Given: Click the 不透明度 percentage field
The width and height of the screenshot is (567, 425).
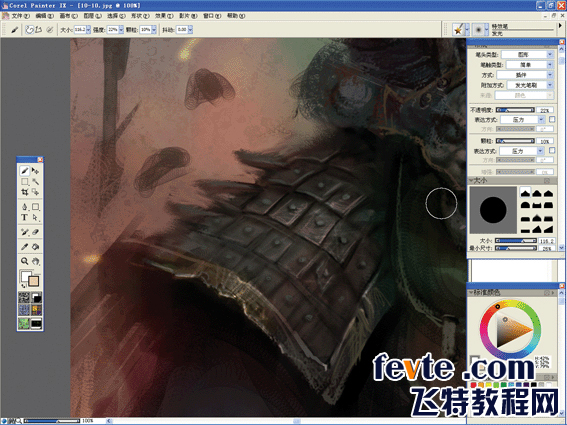Looking at the screenshot, I should pyautogui.click(x=545, y=110).
